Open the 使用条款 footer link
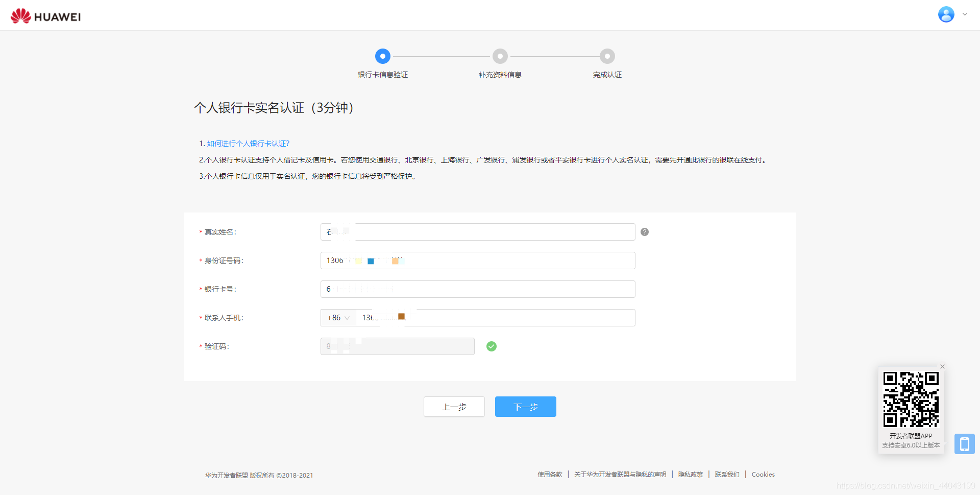 [550, 475]
